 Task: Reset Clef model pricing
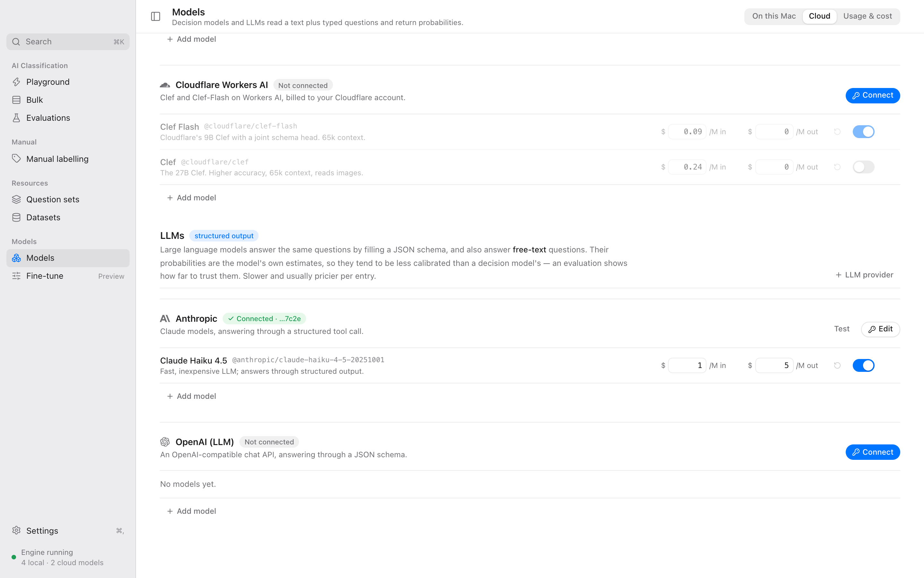tap(837, 167)
